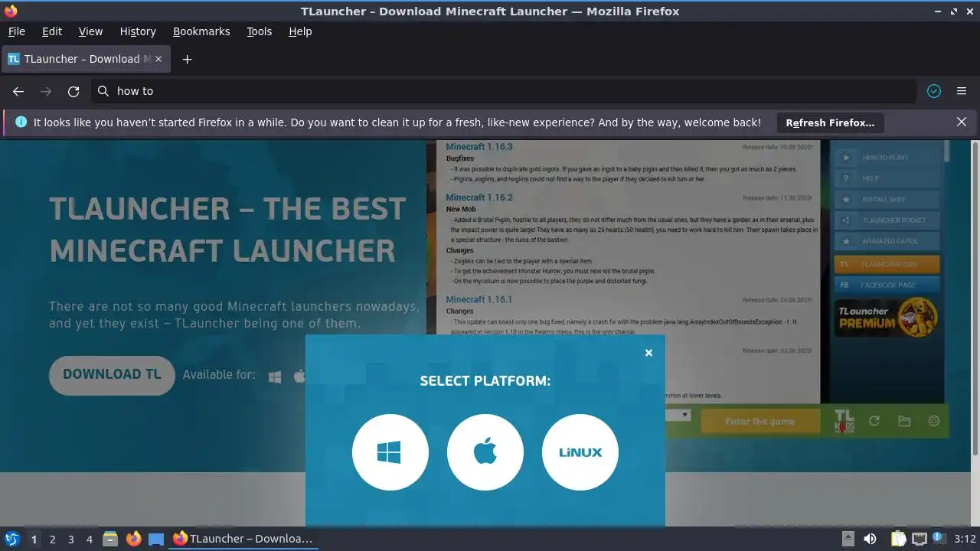This screenshot has width=980, height=551.
Task: Open the system start menu
Action: tap(11, 539)
